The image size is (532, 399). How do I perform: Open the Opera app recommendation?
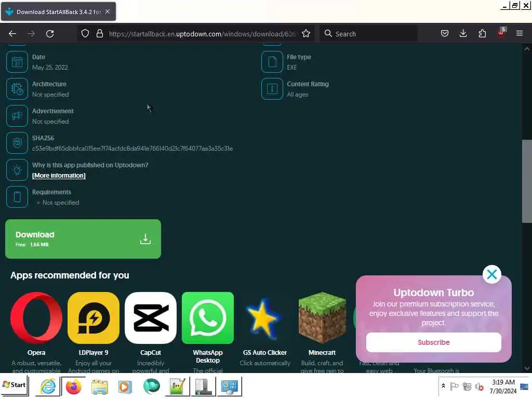36,318
